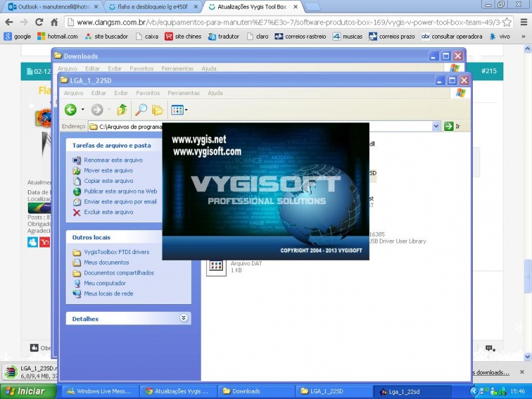Open Ajuda menu in the Downloads window
The image size is (532, 399).
[209, 68]
